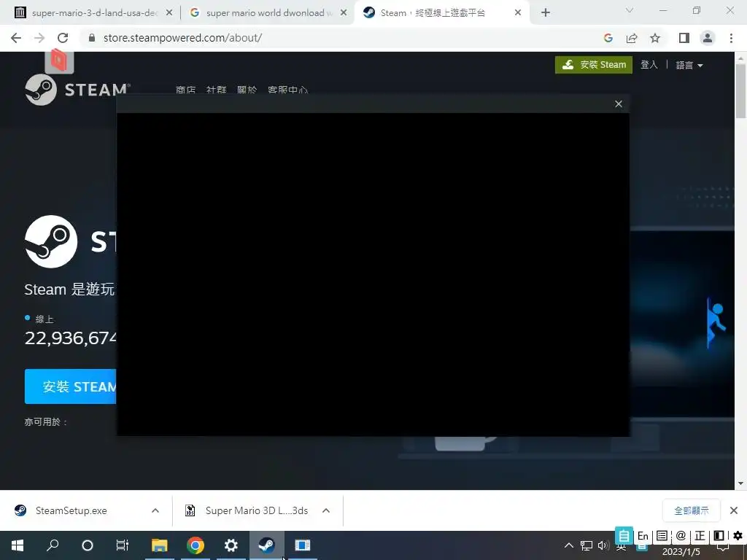747x560 pixels.
Task: Open SteamSetup.exe download item
Action: point(71,510)
